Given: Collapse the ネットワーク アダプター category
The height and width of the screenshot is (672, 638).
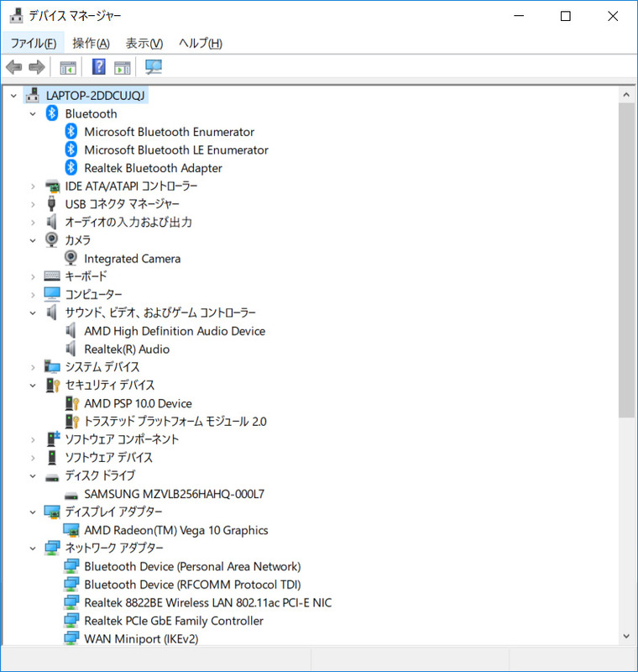Looking at the screenshot, I should [33, 548].
